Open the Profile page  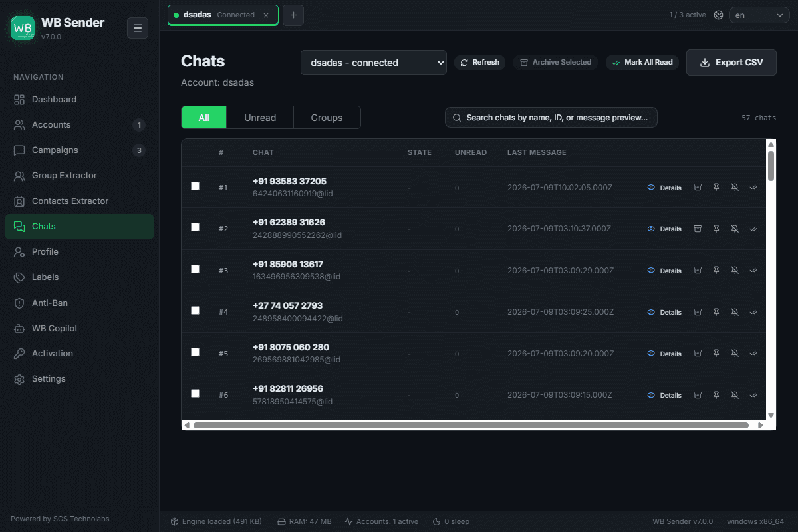[79, 252]
